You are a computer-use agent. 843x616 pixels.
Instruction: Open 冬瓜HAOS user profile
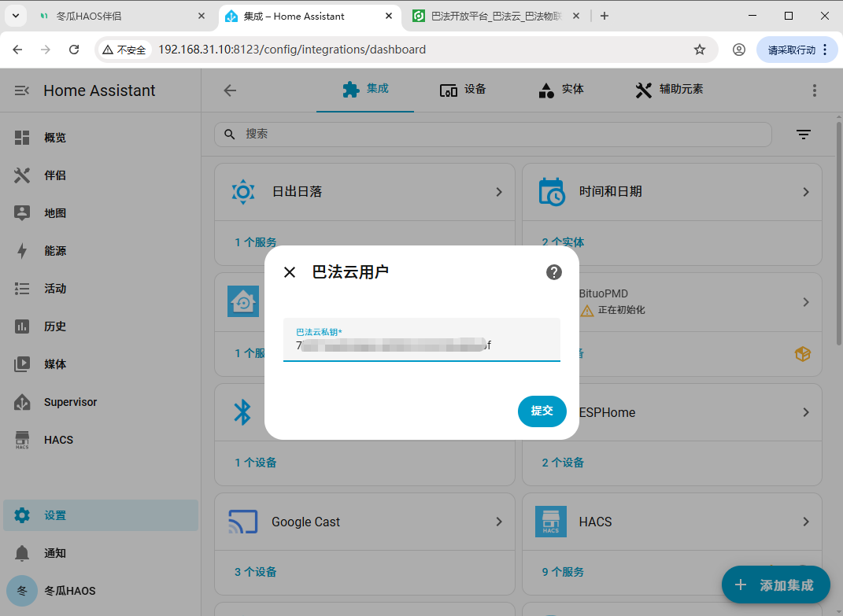(101, 591)
